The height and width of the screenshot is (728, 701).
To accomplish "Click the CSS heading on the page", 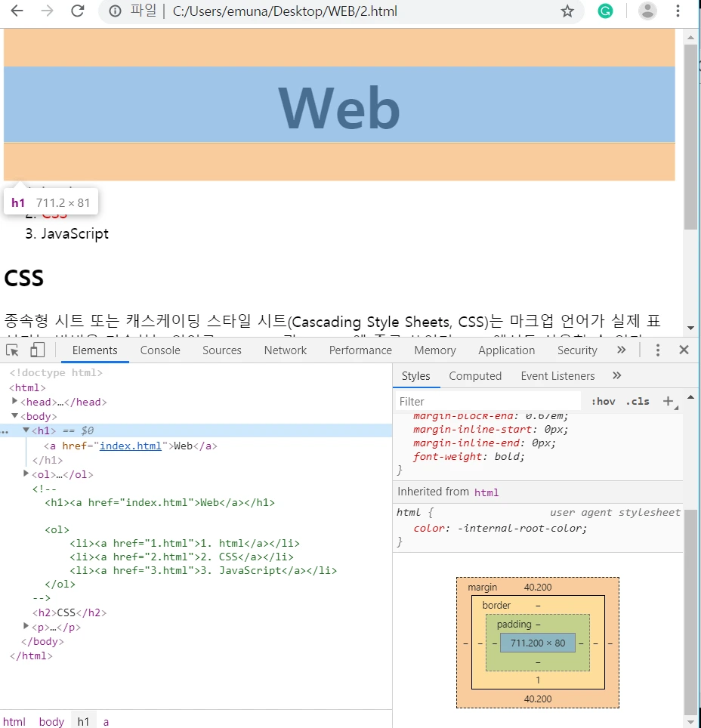I will [23, 278].
